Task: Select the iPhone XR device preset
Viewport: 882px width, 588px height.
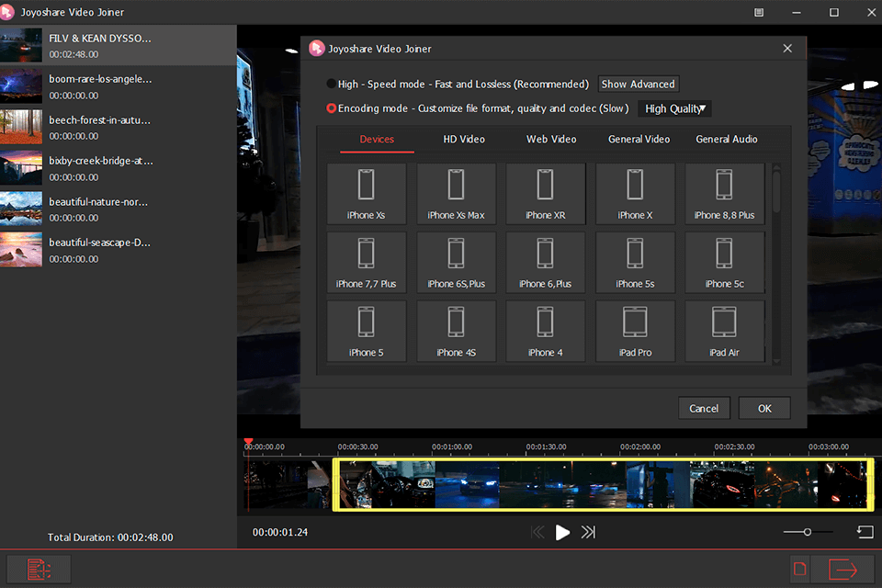Action: click(x=545, y=193)
